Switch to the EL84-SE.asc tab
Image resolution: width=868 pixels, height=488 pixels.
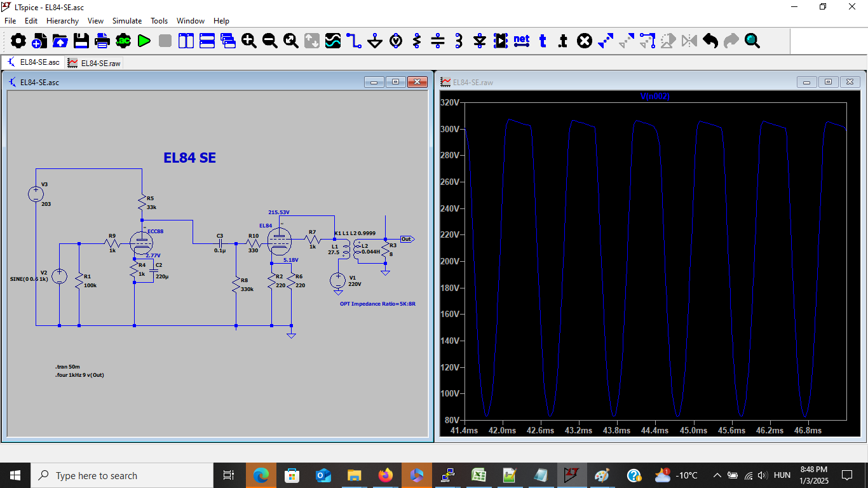pos(32,62)
